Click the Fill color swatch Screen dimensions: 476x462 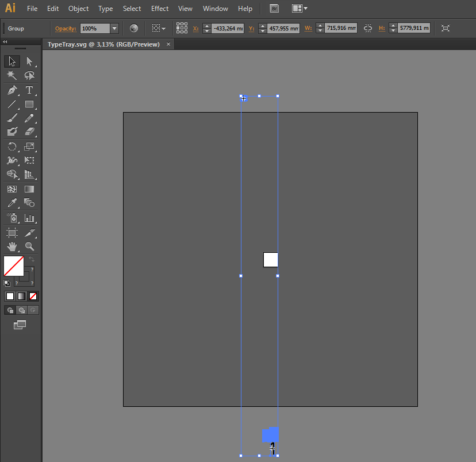pyautogui.click(x=14, y=266)
